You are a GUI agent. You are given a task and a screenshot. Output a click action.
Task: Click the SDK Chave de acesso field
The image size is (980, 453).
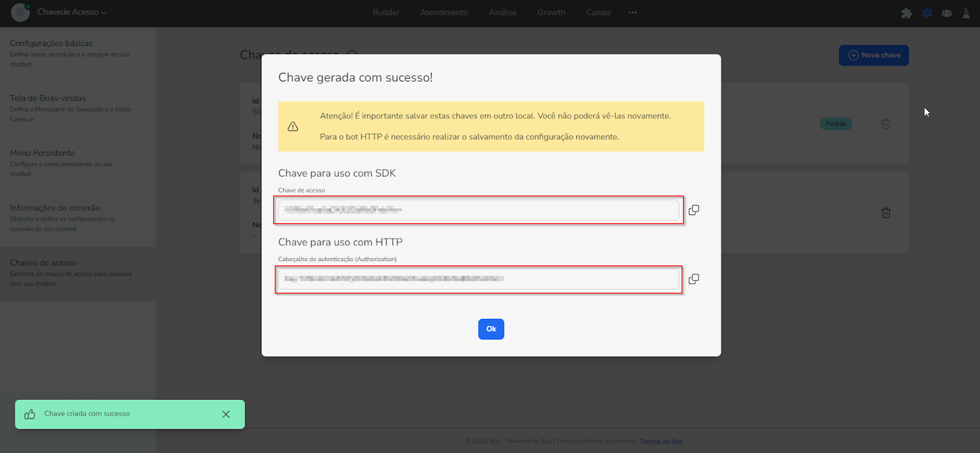coord(478,210)
